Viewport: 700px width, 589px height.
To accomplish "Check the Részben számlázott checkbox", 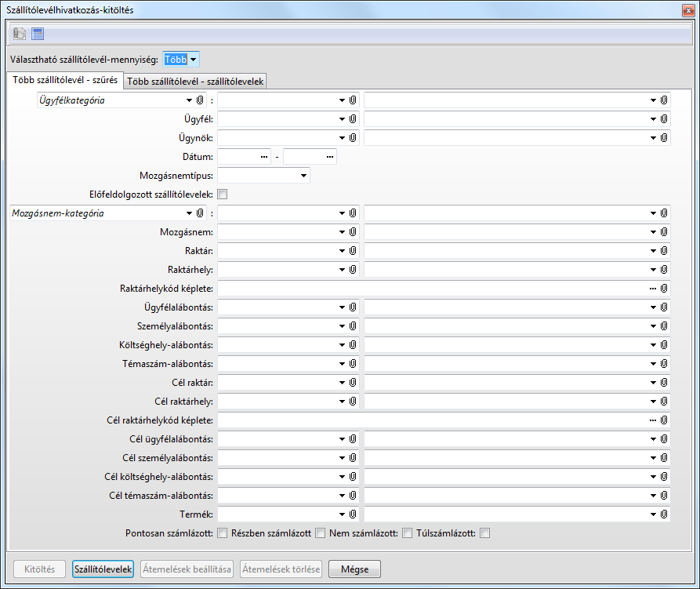I will pyautogui.click(x=320, y=533).
